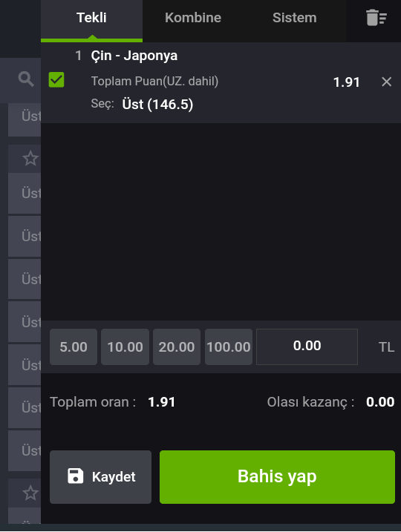Click the first Üst odds cell behind the slip

click(25, 120)
